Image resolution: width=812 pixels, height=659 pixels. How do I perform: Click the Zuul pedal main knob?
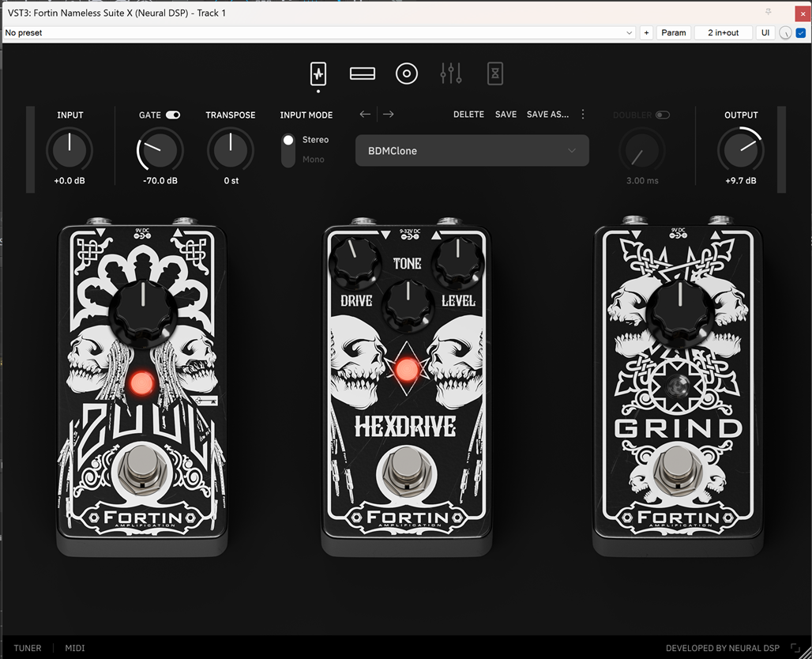click(x=143, y=312)
